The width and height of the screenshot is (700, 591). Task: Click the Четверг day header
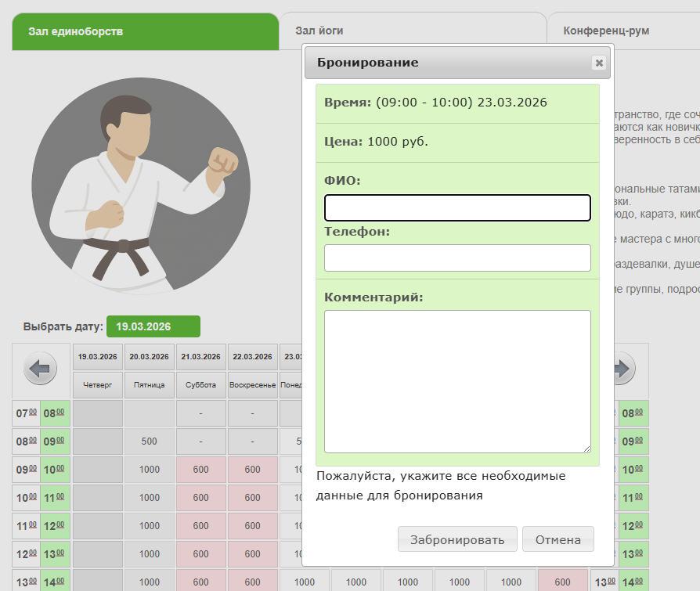click(98, 385)
